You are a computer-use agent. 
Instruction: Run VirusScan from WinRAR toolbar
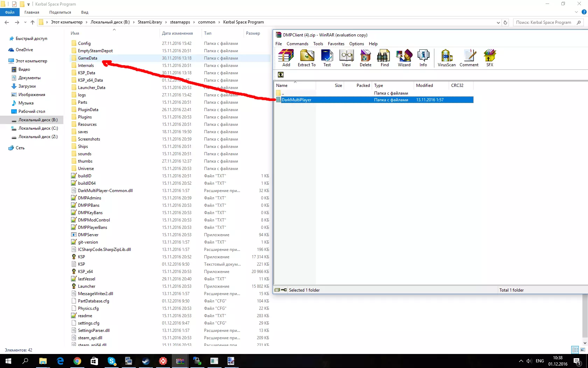click(447, 58)
